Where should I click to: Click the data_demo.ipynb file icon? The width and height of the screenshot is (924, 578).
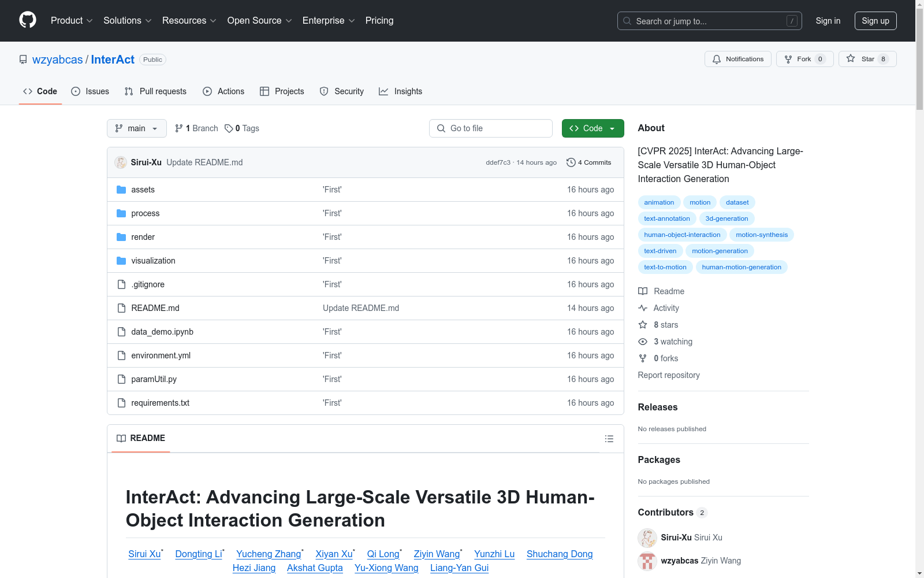click(x=121, y=332)
